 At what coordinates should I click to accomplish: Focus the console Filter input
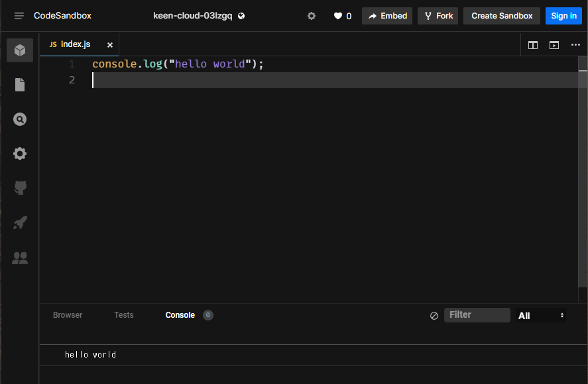[477, 315]
